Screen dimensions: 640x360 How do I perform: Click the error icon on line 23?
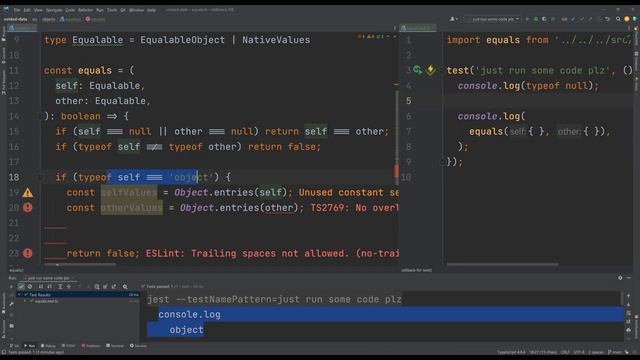click(x=27, y=253)
